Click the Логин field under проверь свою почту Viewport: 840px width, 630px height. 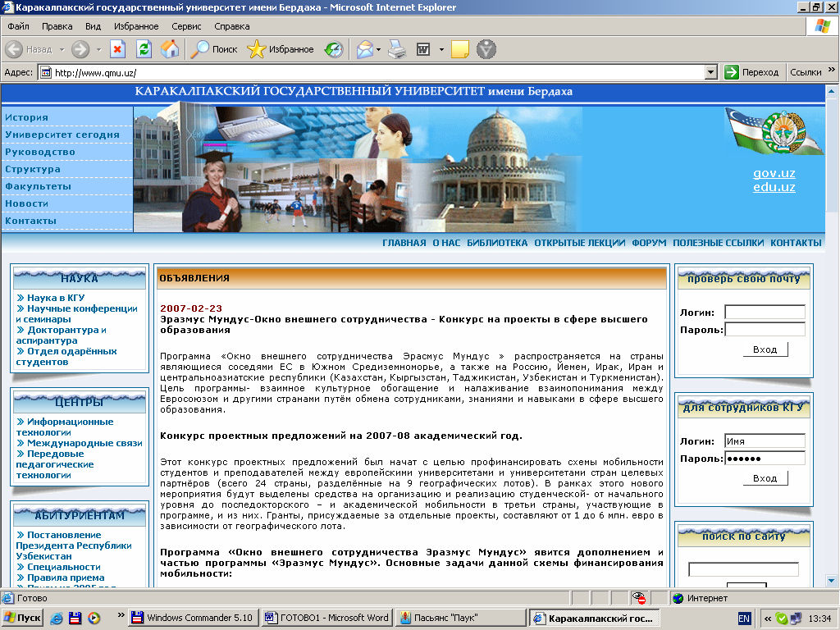pos(765,313)
